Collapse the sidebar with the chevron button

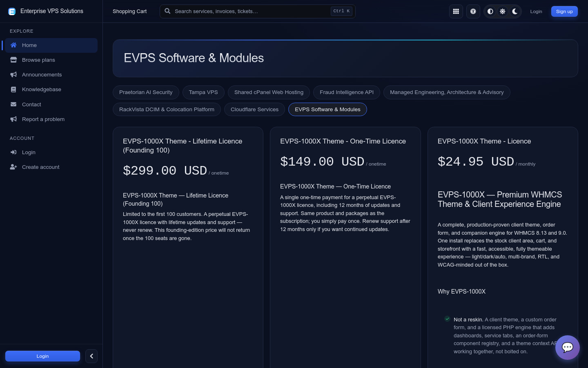coord(91,356)
